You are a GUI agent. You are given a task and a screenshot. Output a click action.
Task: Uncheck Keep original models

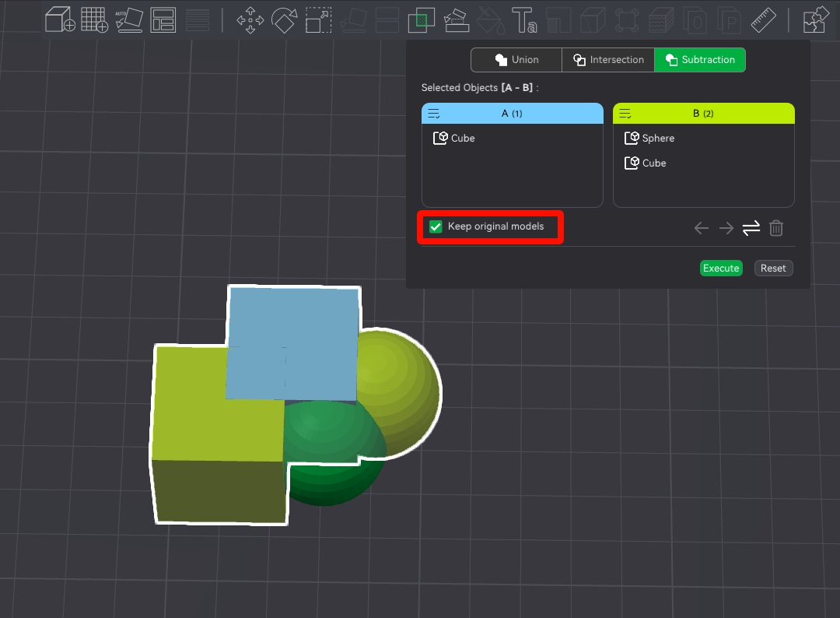point(436,226)
